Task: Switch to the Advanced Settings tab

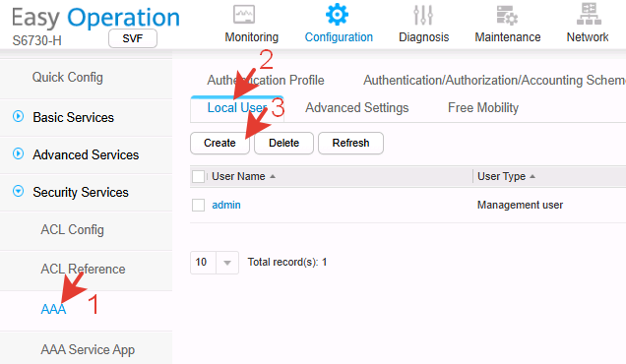Action: coord(357,108)
